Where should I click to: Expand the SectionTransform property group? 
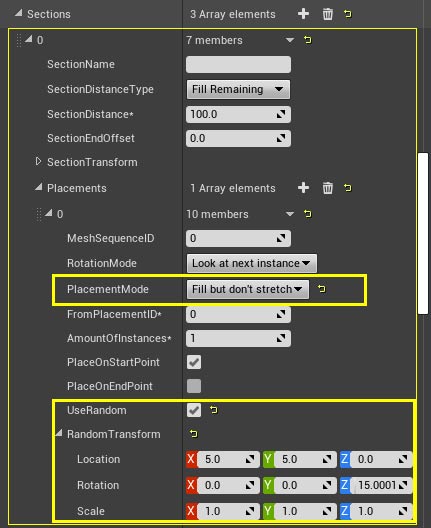(38, 161)
